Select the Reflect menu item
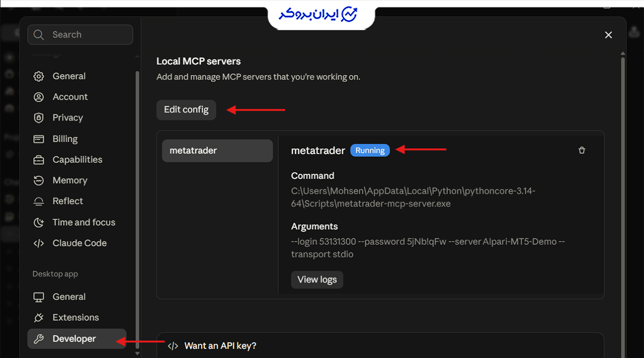644x358 pixels. [77, 201]
